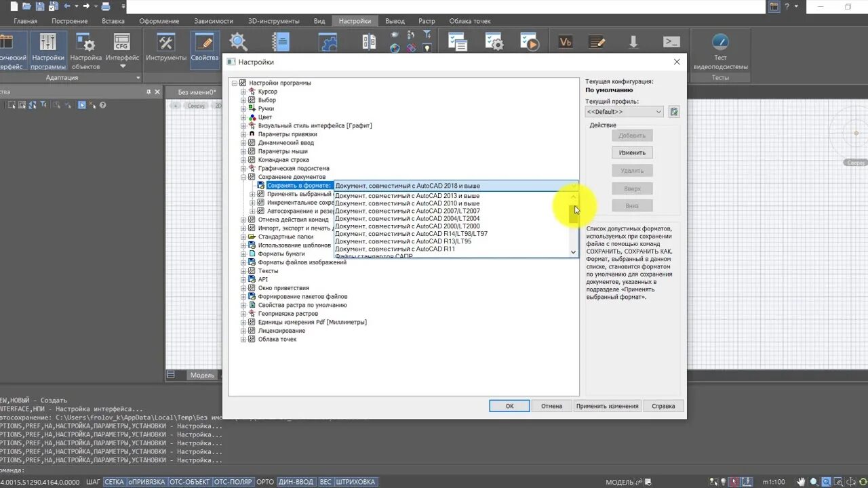
Task: Open Интерфейс CFG ribbon button
Action: (122, 52)
